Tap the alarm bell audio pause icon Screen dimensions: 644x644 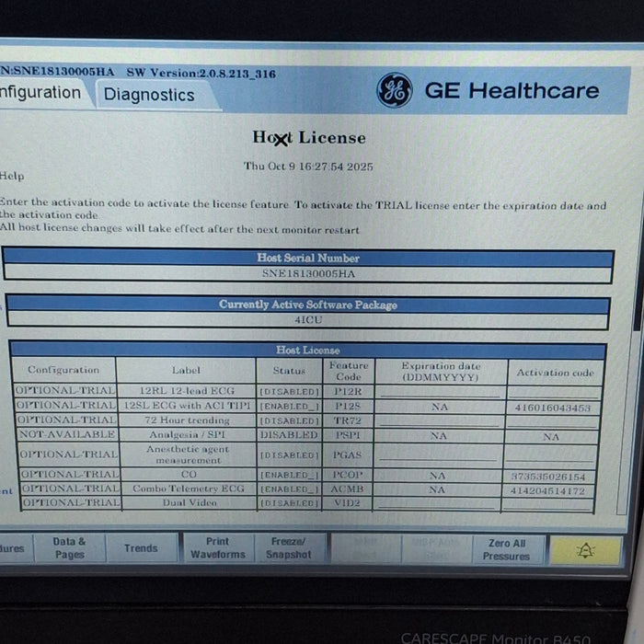(585, 550)
